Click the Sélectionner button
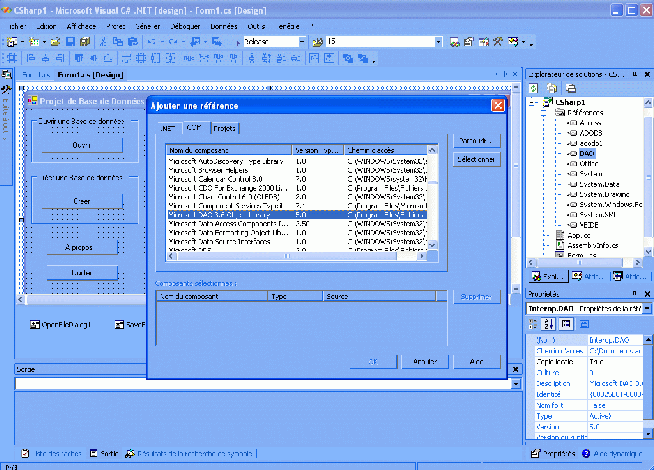This screenshot has width=654, height=470. pyautogui.click(x=476, y=159)
